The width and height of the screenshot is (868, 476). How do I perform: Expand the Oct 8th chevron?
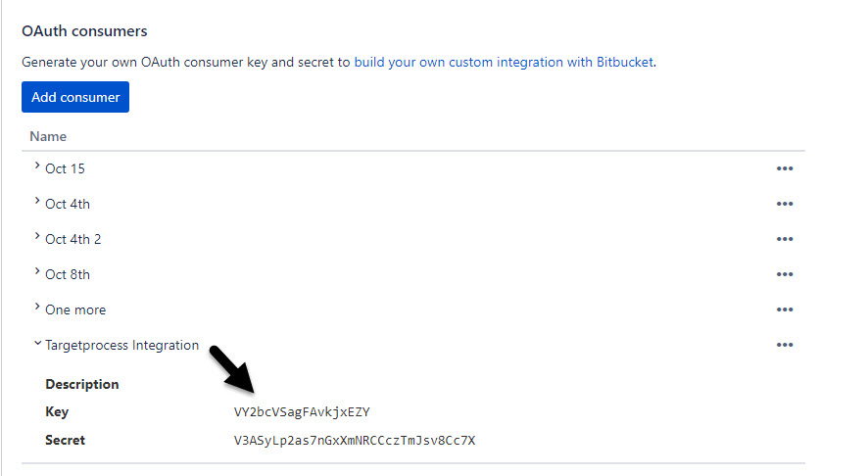[x=37, y=271]
